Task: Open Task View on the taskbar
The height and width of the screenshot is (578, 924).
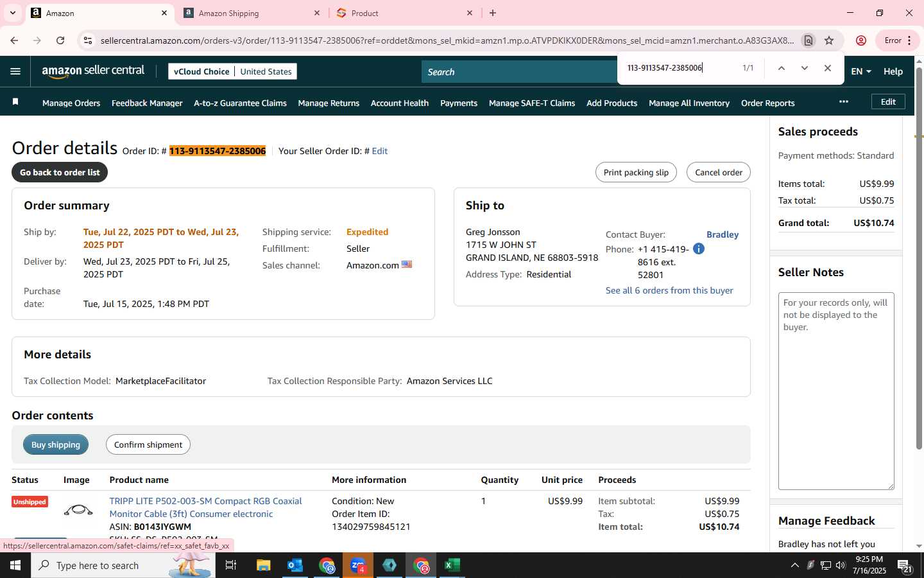Action: pos(231,565)
